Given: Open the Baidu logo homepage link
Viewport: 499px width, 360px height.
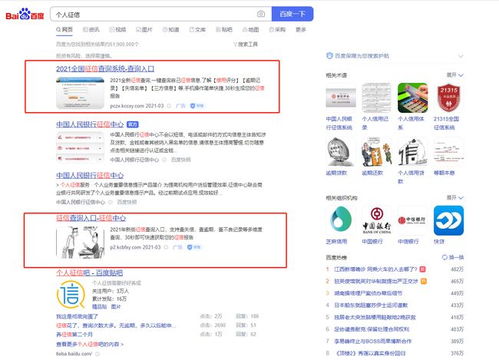Looking at the screenshot, I should point(24,15).
